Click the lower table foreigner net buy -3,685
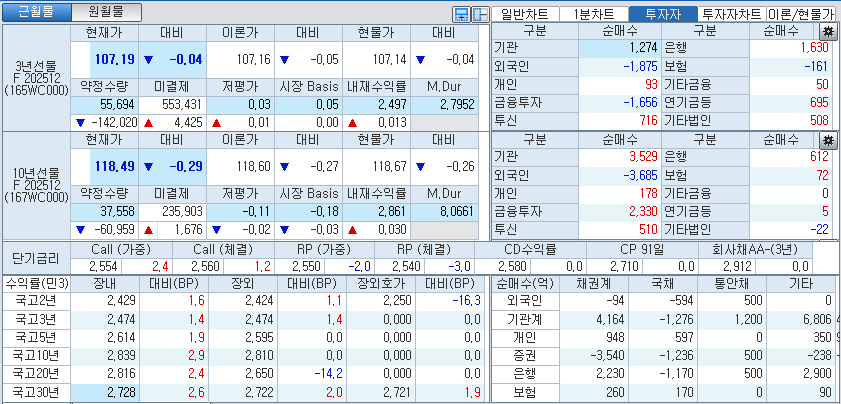Image resolution: width=841 pixels, height=404 pixels. point(640,175)
